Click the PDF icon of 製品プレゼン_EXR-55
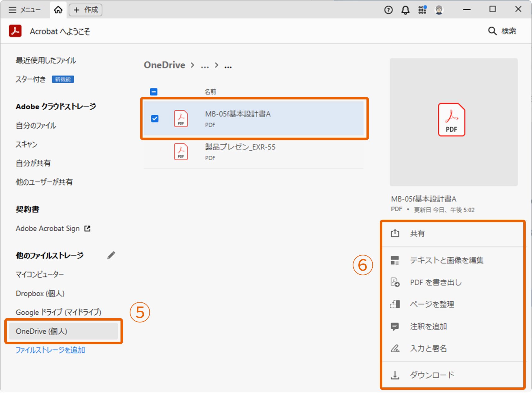Image resolution: width=532 pixels, height=393 pixels. (181, 152)
